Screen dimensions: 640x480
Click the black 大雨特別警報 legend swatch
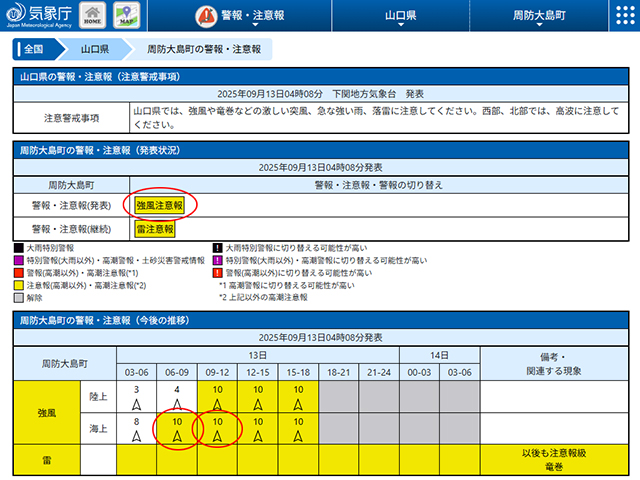(x=19, y=248)
